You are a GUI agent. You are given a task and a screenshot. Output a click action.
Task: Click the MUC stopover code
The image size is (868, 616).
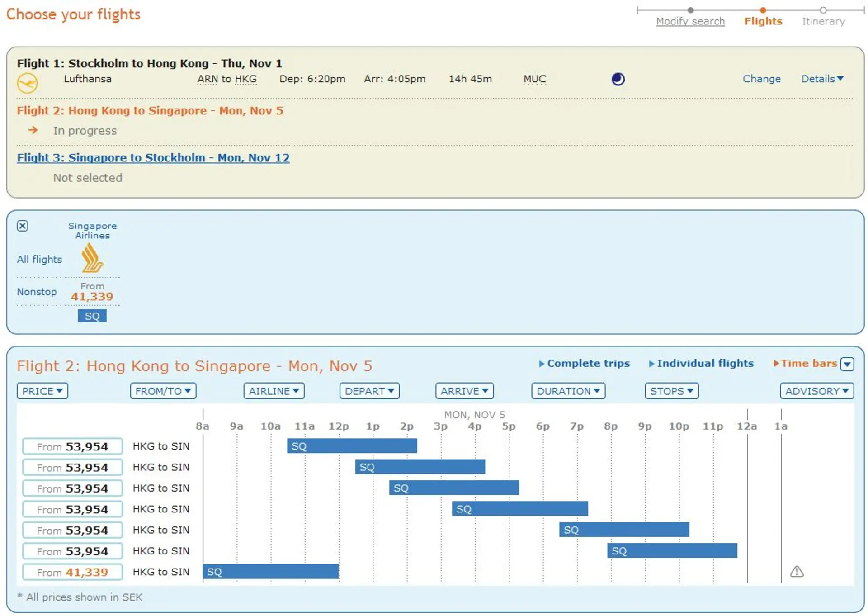534,79
